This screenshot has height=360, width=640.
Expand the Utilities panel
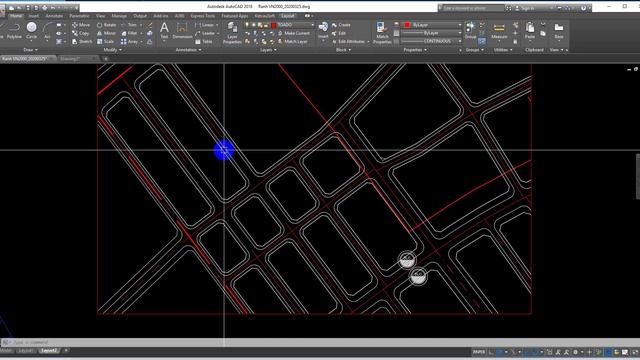pos(503,50)
